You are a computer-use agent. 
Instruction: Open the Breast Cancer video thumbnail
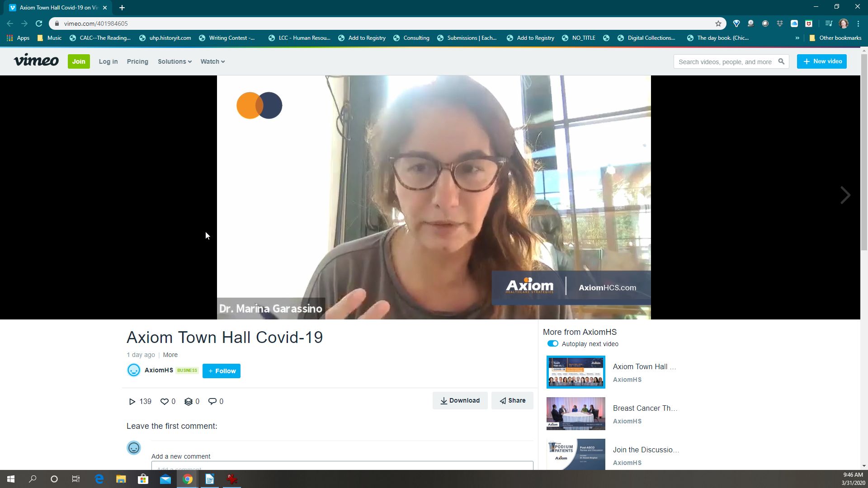[x=576, y=413]
